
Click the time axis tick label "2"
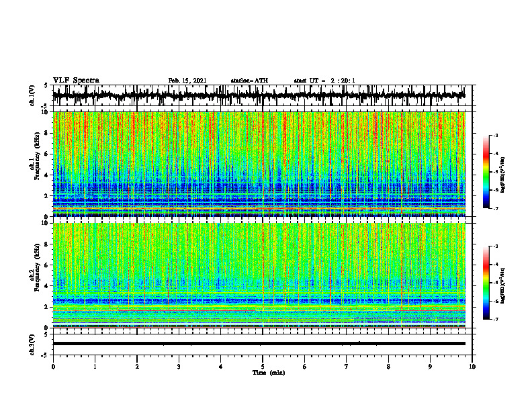point(137,367)
